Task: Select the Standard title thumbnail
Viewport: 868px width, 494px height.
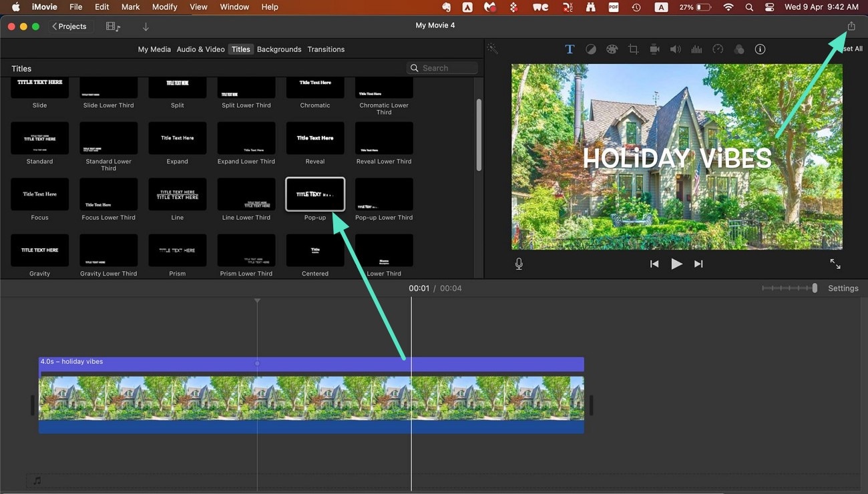Action: click(39, 138)
